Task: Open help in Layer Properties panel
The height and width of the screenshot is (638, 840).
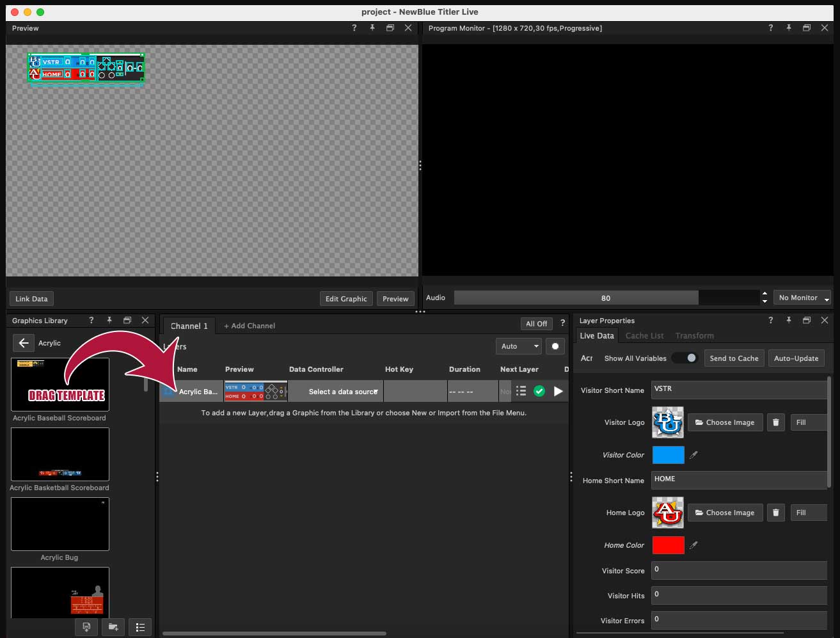Action: 770,320
